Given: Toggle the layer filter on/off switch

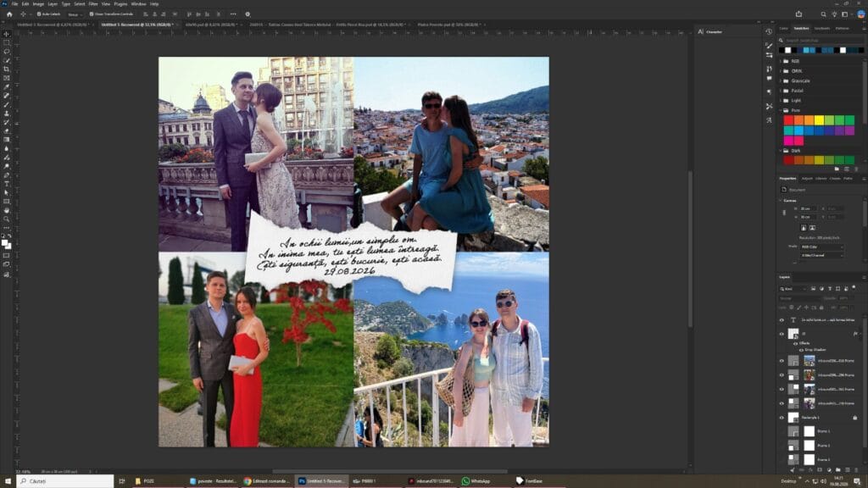Looking at the screenshot, I should tap(854, 288).
